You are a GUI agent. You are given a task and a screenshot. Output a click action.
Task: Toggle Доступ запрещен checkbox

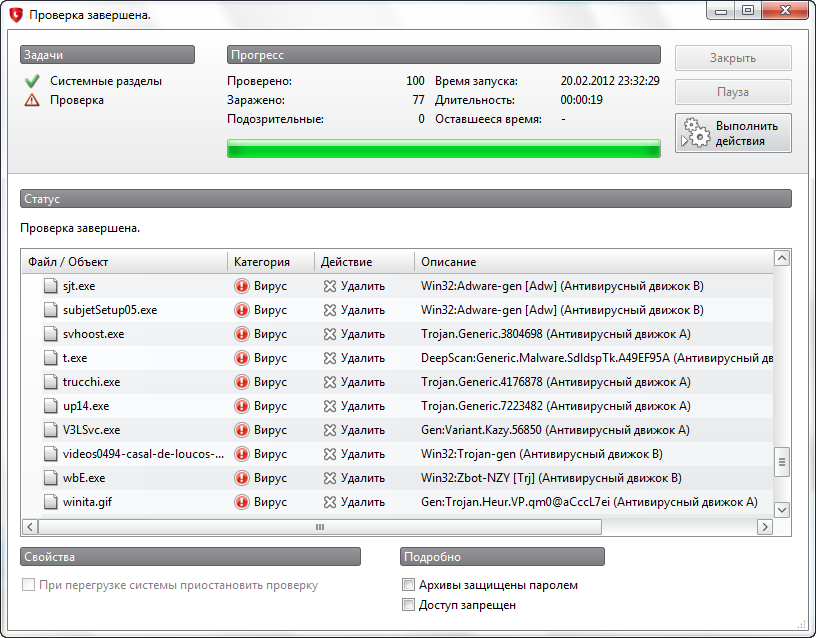click(409, 604)
